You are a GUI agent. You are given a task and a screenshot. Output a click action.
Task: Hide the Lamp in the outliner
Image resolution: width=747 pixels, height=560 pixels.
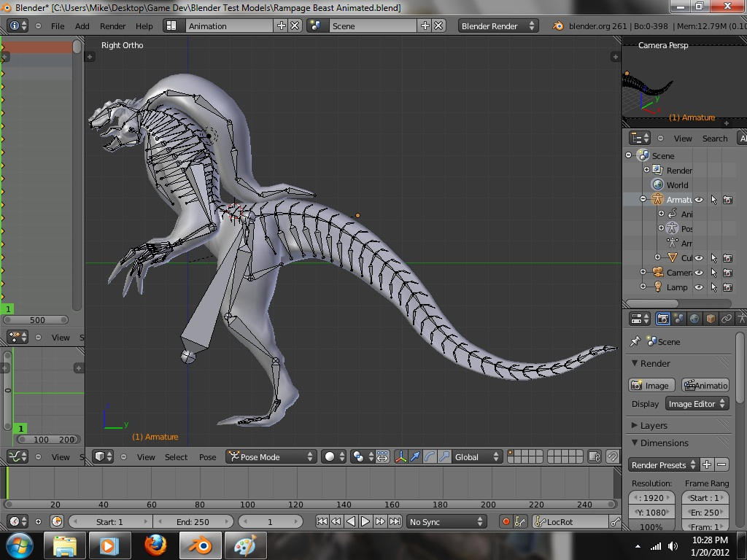699,287
